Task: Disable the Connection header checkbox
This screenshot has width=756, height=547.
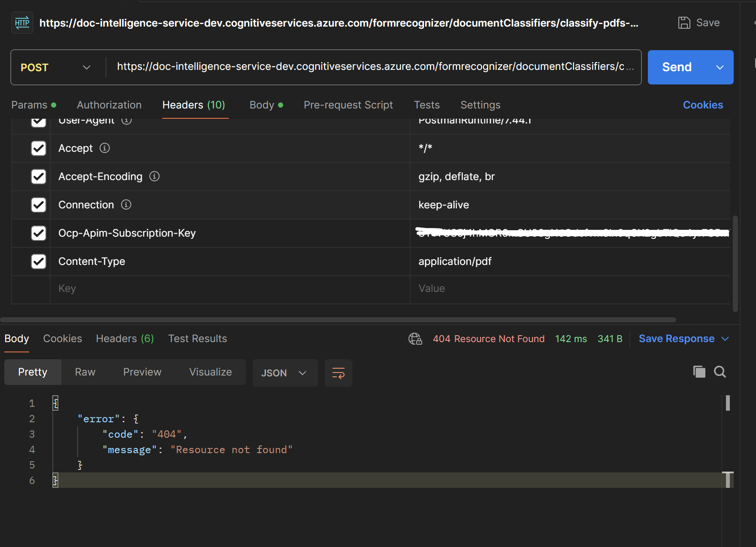Action: click(x=39, y=205)
